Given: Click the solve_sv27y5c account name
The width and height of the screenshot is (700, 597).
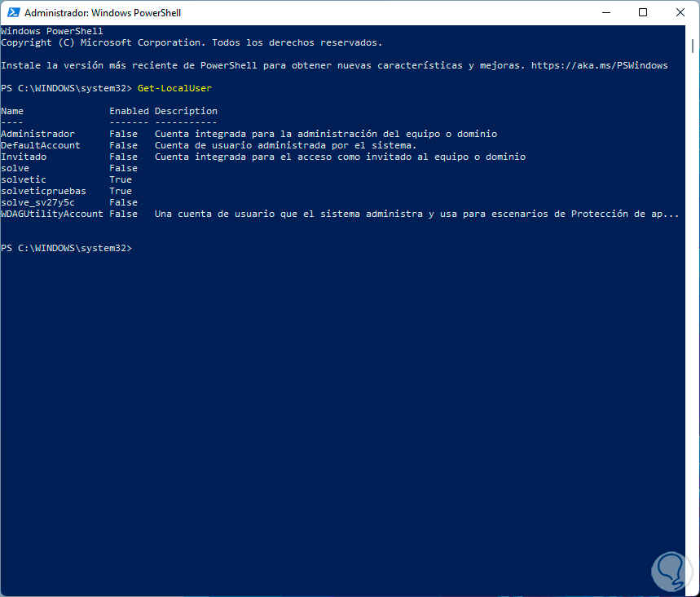Looking at the screenshot, I should click(37, 202).
